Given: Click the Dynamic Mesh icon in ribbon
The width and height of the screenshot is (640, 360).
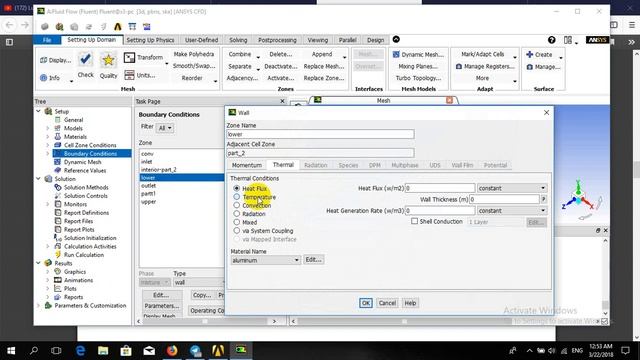Looking at the screenshot, I should [396, 54].
